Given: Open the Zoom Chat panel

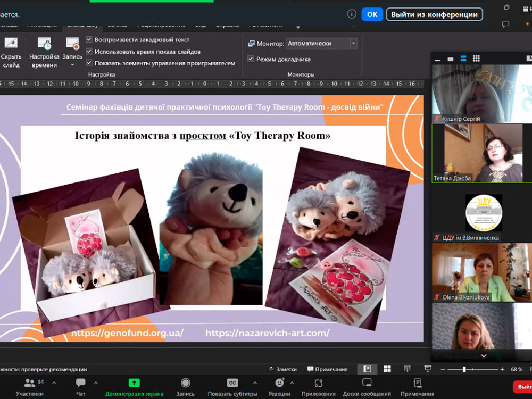Looking at the screenshot, I should tap(80, 383).
